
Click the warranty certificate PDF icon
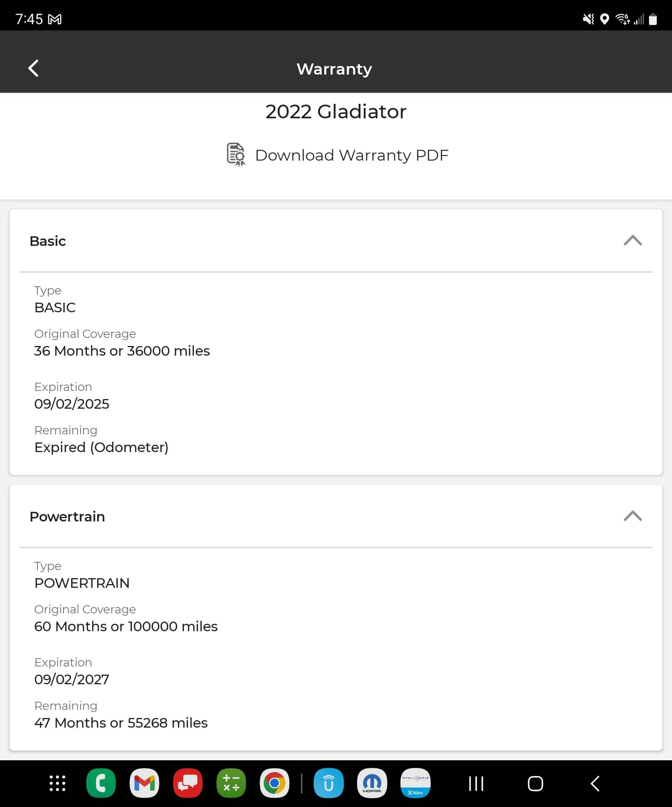pos(236,155)
